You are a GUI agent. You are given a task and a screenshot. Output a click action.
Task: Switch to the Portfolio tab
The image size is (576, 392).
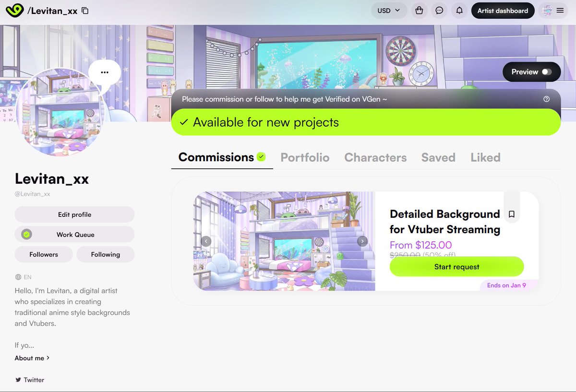(x=305, y=157)
